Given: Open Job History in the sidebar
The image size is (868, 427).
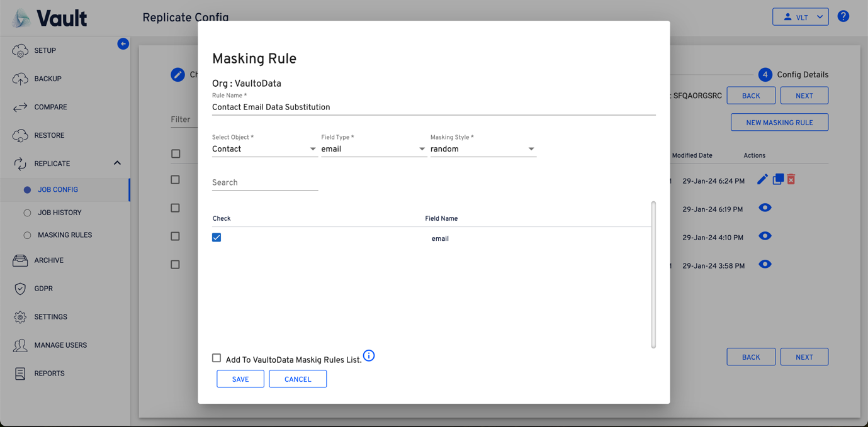Looking at the screenshot, I should (59, 213).
